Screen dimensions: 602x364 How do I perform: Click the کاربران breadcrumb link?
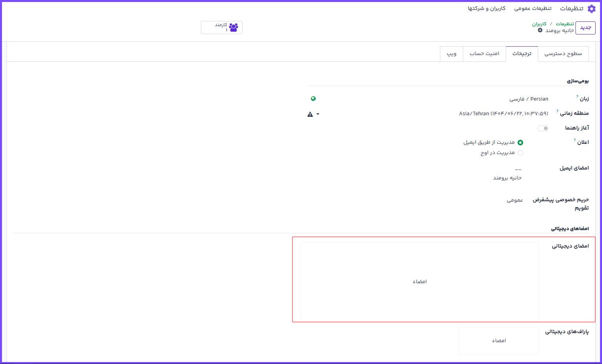point(539,24)
